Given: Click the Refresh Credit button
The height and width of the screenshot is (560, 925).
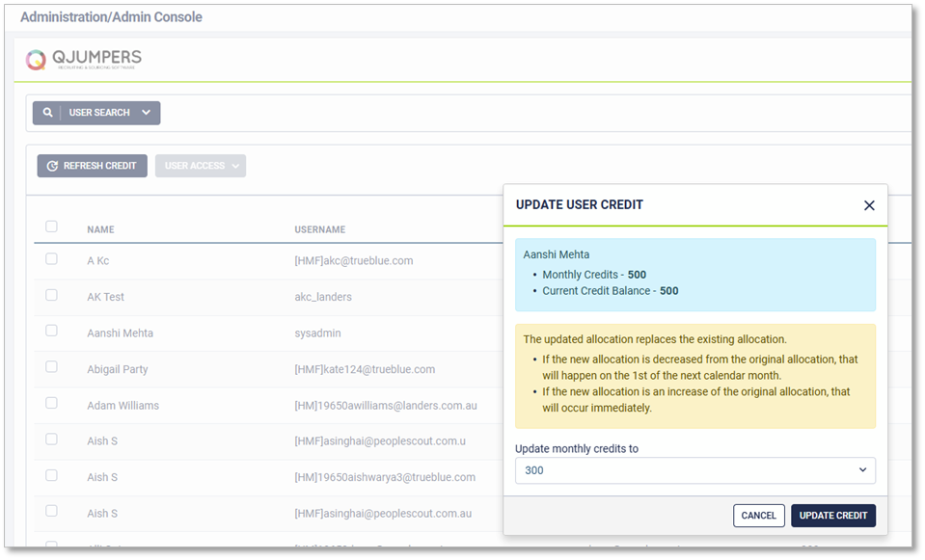Looking at the screenshot, I should tap(93, 166).
